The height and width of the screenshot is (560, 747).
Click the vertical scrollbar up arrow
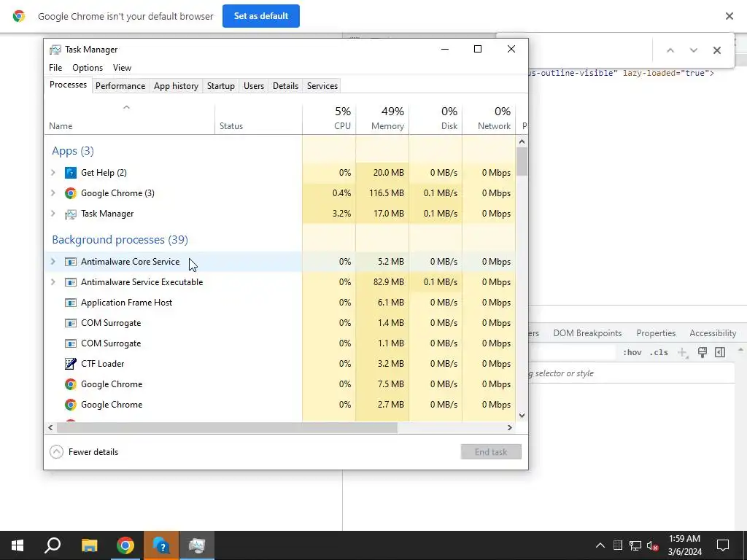click(522, 141)
